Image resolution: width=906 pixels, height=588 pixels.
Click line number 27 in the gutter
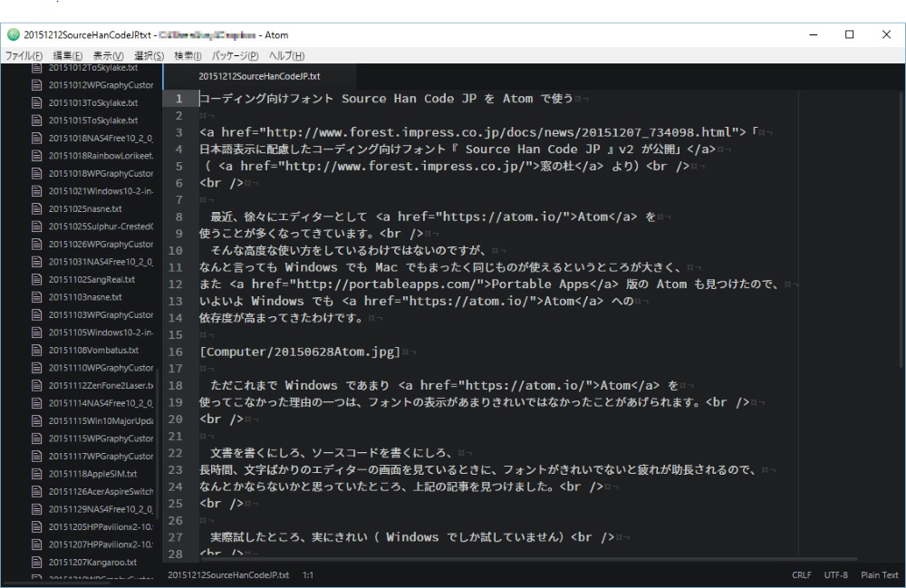[176, 537]
